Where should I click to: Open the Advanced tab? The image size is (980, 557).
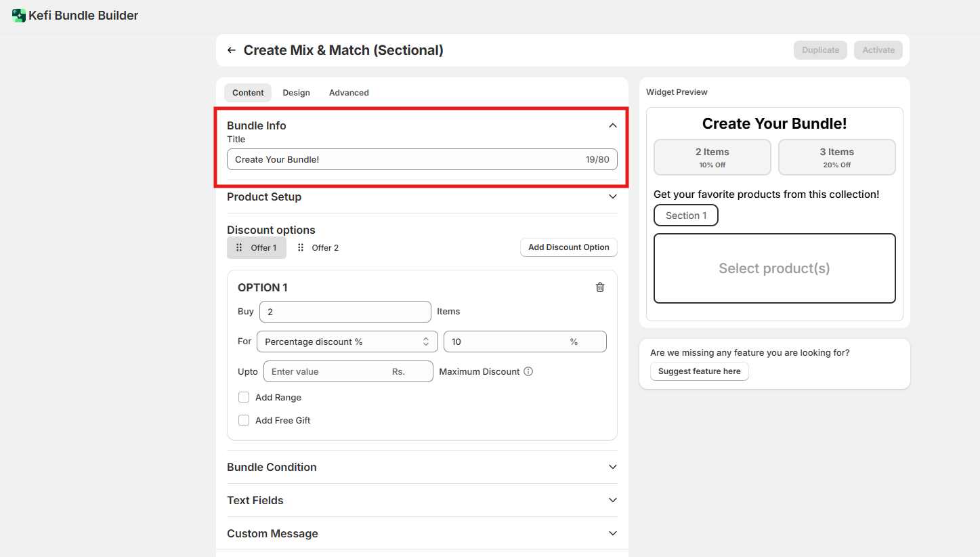coord(349,93)
